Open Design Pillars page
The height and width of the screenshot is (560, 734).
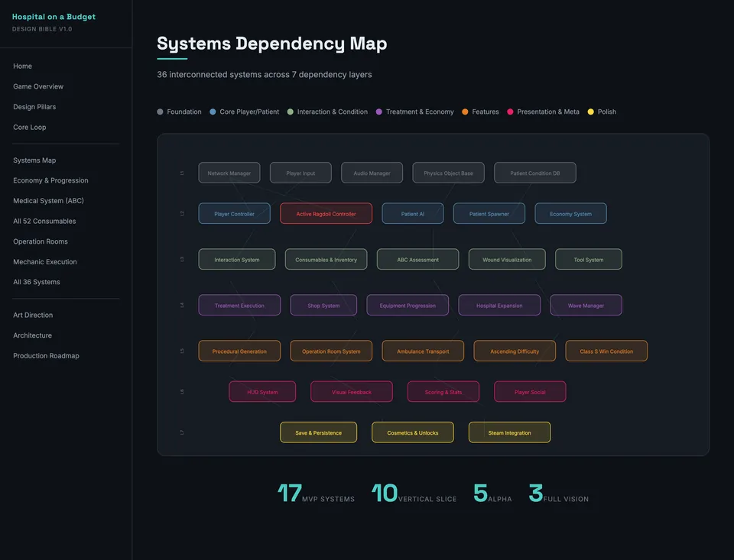tap(34, 107)
